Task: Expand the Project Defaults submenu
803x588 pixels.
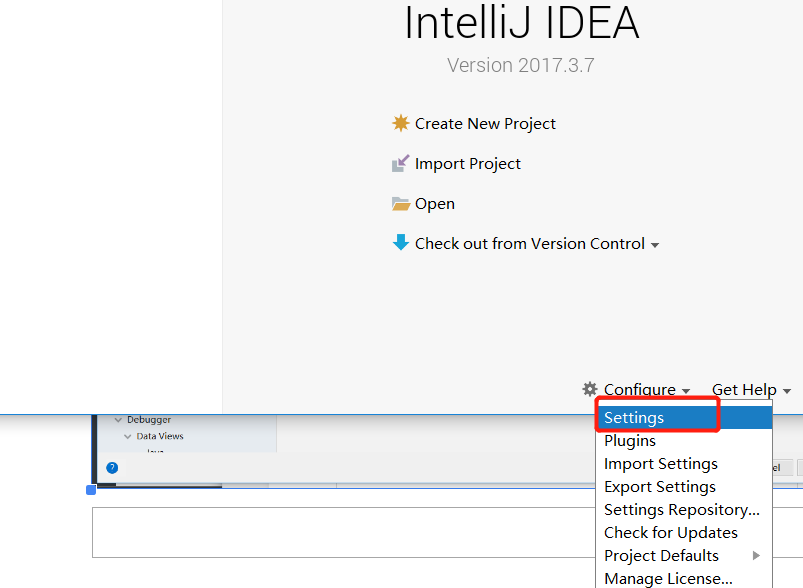Action: pyautogui.click(x=684, y=556)
